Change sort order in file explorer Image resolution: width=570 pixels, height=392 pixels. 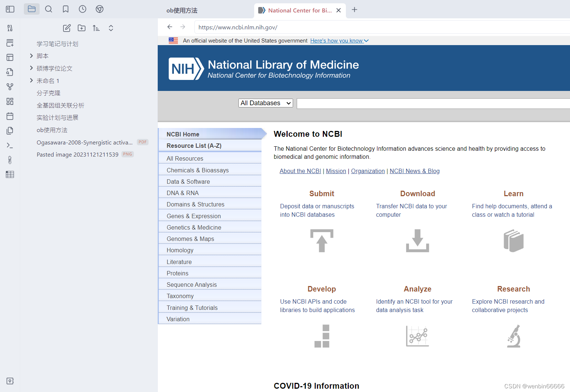pyautogui.click(x=96, y=28)
